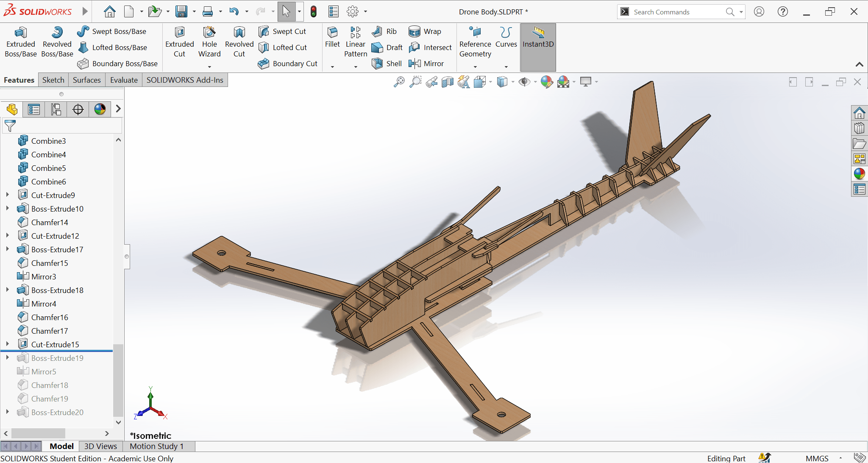
Task: Expand the Boss-Extrude17 feature
Action: click(x=7, y=249)
